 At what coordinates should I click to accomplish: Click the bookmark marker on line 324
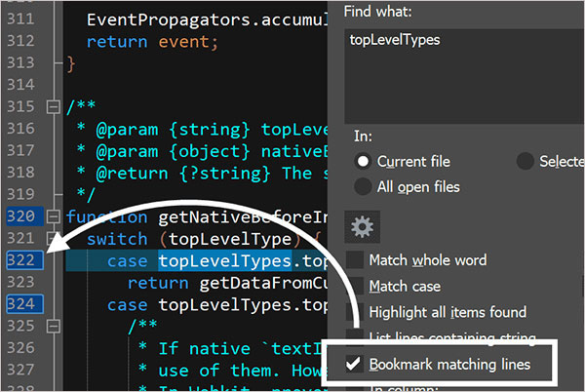tap(19, 304)
